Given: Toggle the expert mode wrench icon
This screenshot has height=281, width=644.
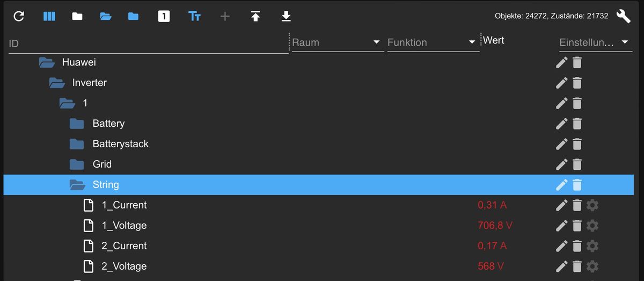Looking at the screenshot, I should [624, 16].
